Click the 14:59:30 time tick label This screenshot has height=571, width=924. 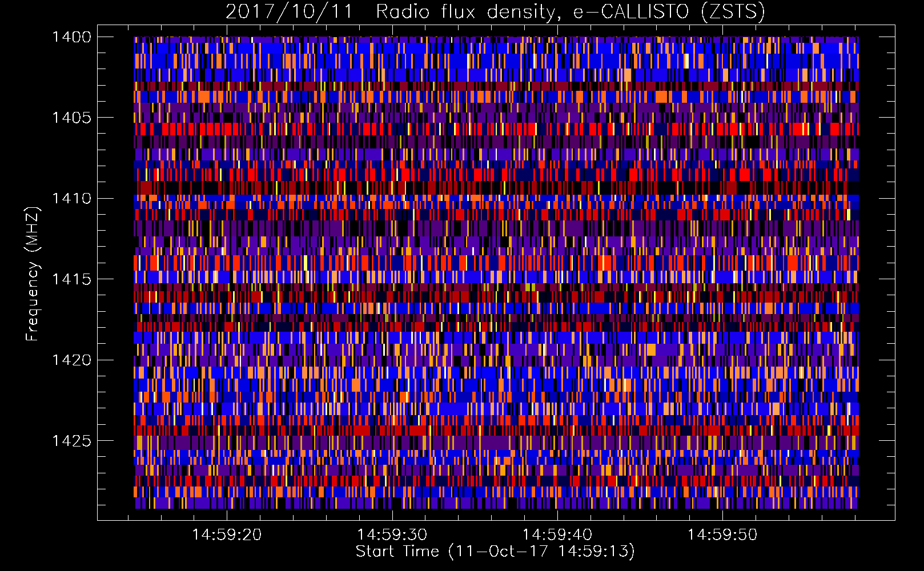(392, 535)
